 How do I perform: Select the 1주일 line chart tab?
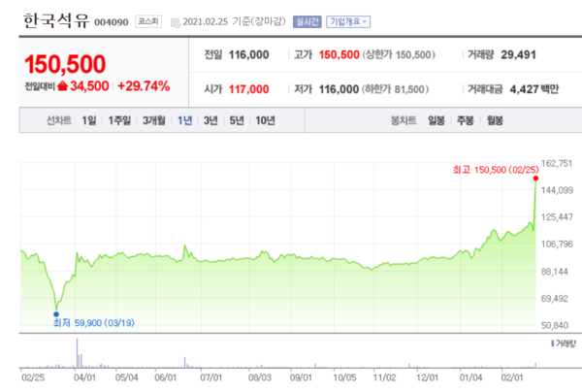(x=119, y=120)
